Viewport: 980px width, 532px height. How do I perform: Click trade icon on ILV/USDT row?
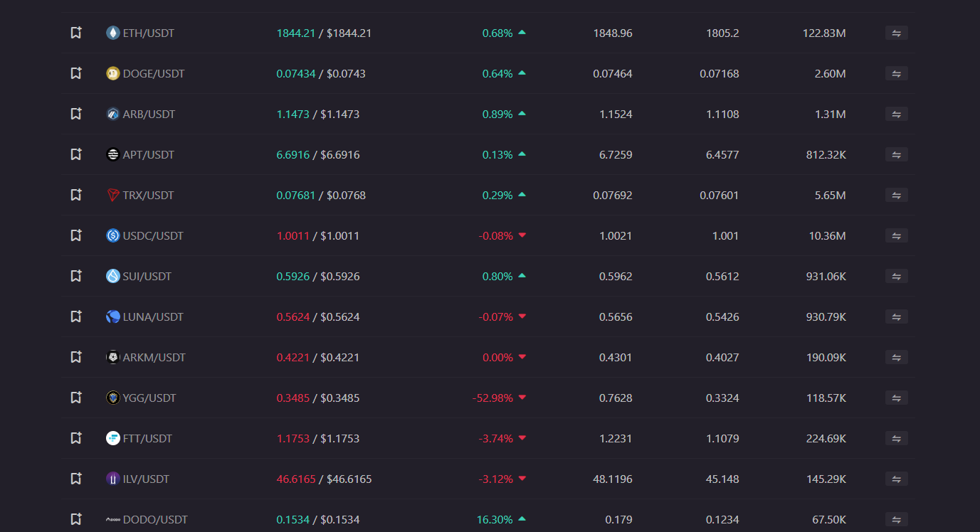(x=896, y=479)
